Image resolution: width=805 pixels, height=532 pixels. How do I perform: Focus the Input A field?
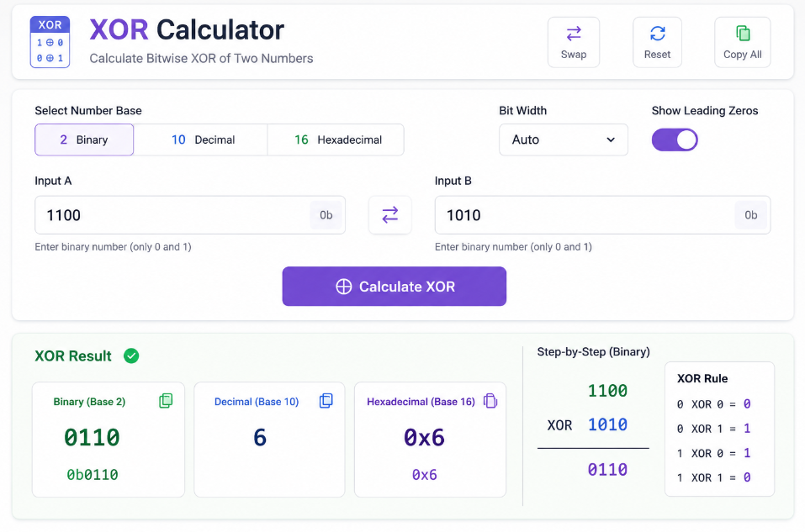pos(190,215)
